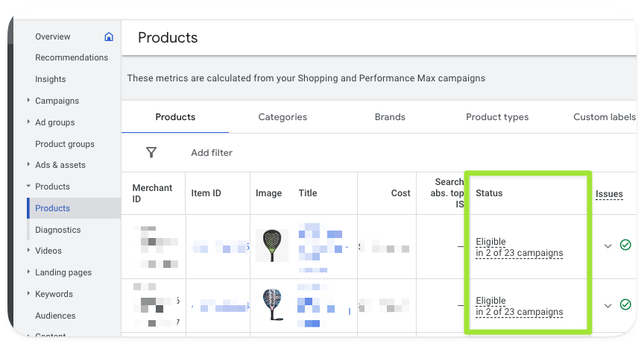
Task: Collapse the Products sidebar section
Action: point(28,187)
